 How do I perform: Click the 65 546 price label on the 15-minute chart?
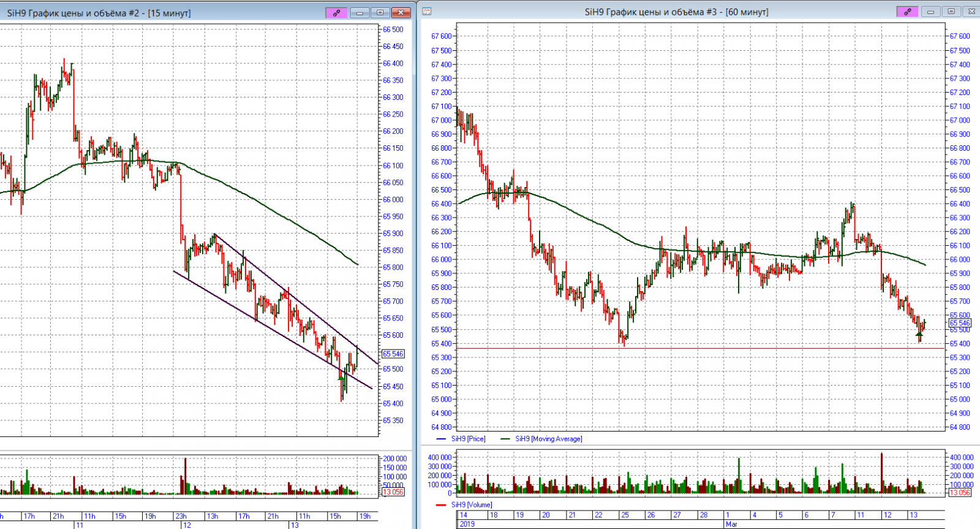click(x=393, y=354)
